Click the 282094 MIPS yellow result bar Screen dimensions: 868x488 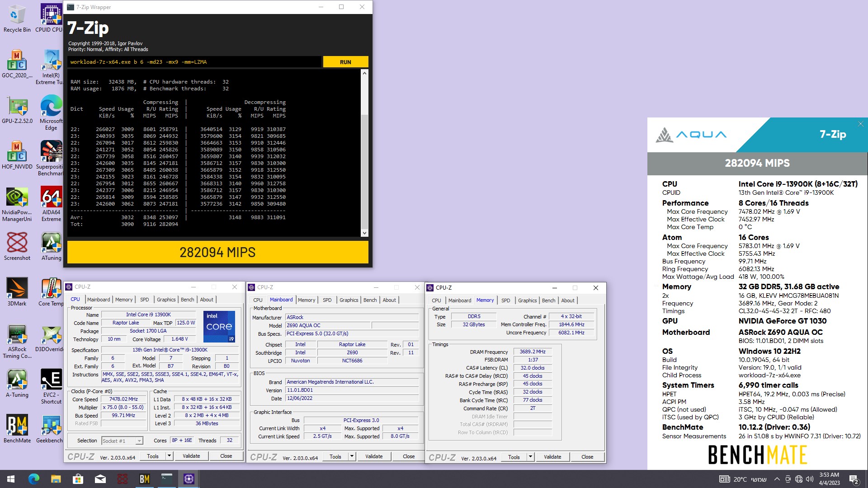217,252
